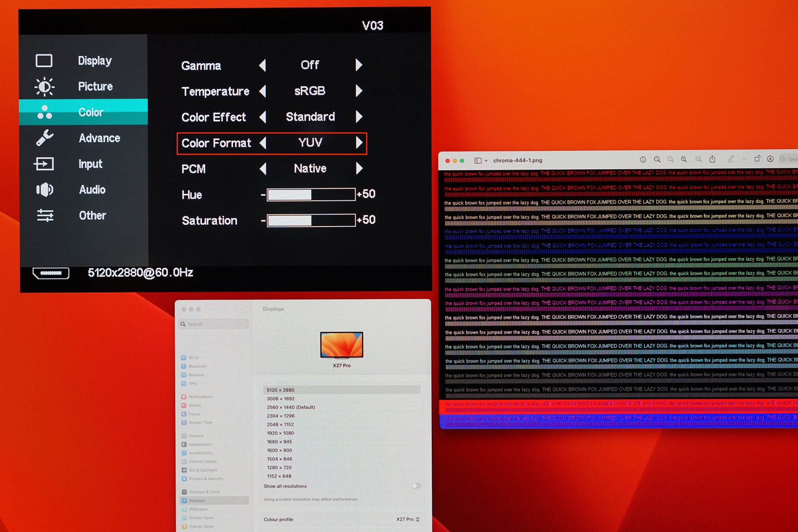Click the X27 Pro display thumbnail

tap(342, 345)
